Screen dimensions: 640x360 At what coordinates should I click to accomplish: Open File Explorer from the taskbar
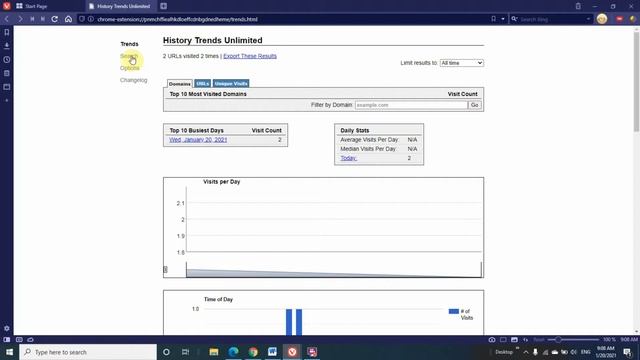(x=214, y=352)
